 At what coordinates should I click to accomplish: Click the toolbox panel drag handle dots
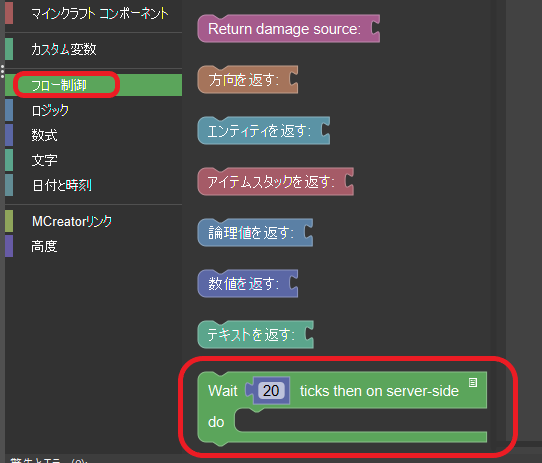2,71
